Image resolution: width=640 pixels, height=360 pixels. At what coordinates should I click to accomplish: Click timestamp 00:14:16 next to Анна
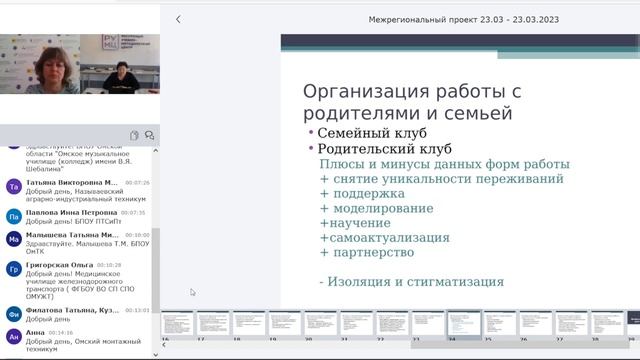click(x=60, y=333)
